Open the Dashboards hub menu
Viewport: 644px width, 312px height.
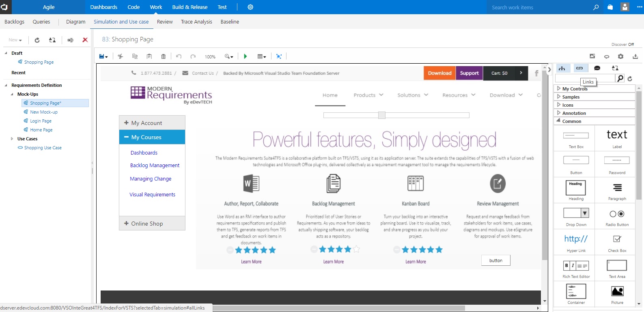pos(104,7)
